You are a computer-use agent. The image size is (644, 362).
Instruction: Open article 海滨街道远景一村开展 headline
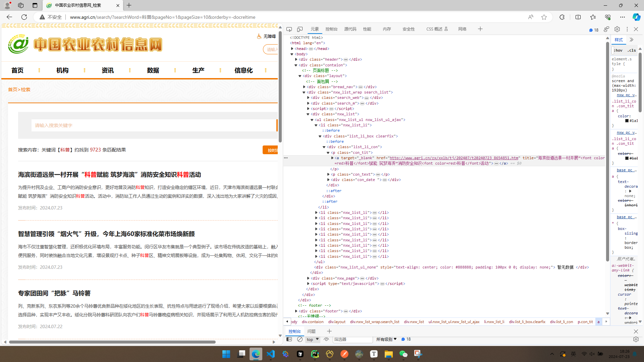pos(109,175)
